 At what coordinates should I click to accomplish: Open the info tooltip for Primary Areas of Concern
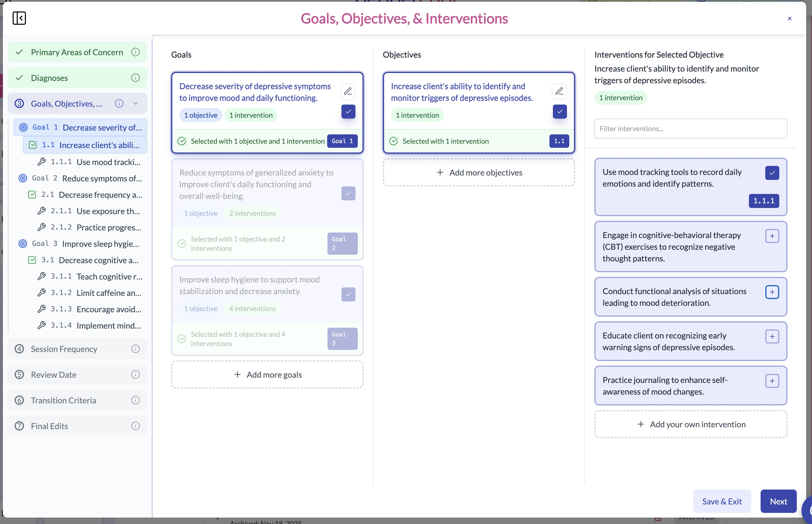click(136, 52)
